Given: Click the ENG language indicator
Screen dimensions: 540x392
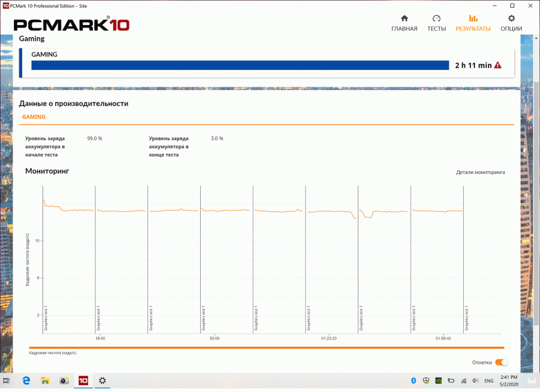Looking at the screenshot, I should [x=489, y=381].
